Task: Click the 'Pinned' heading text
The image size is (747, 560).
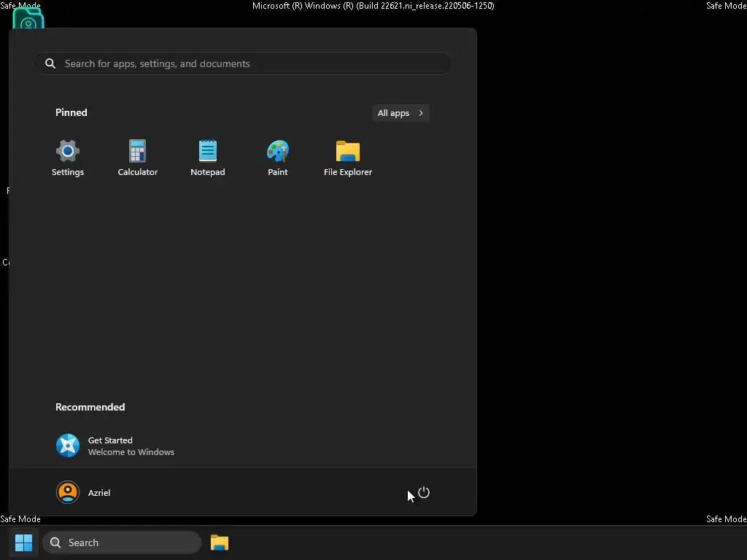Action: [71, 112]
